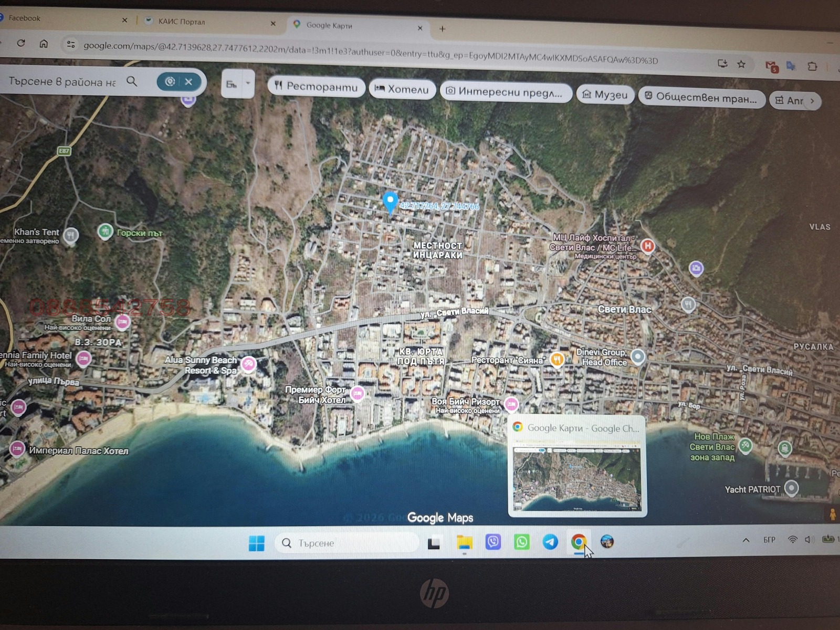The width and height of the screenshot is (840, 630).
Task: Open a new browser tab
Action: [442, 29]
